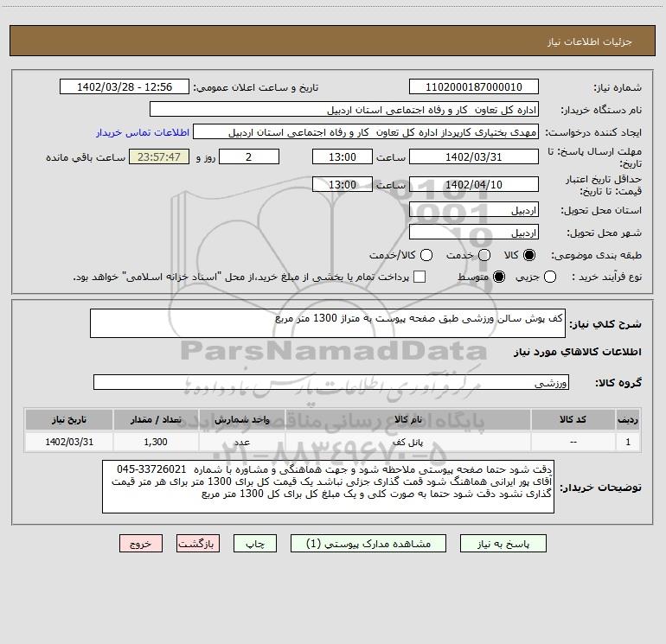Select the خدمت radio button

tap(484, 255)
